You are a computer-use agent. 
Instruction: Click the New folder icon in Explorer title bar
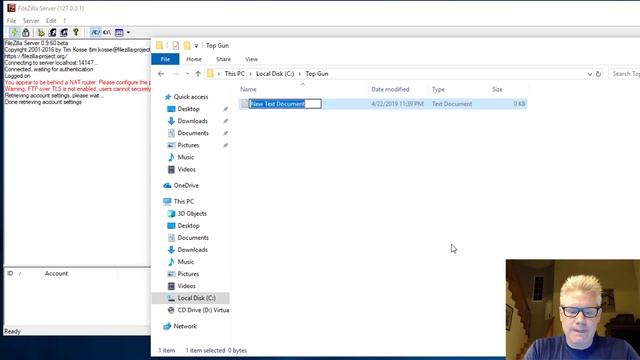point(187,45)
